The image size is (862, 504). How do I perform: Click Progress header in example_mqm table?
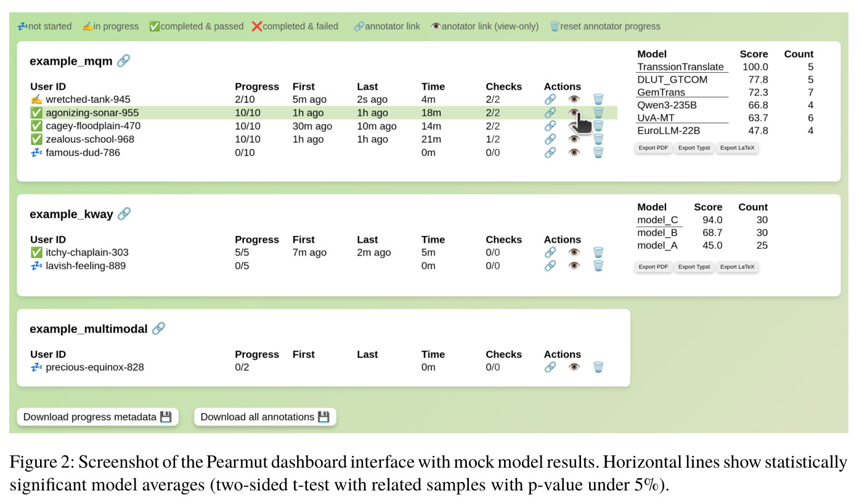pyautogui.click(x=257, y=87)
